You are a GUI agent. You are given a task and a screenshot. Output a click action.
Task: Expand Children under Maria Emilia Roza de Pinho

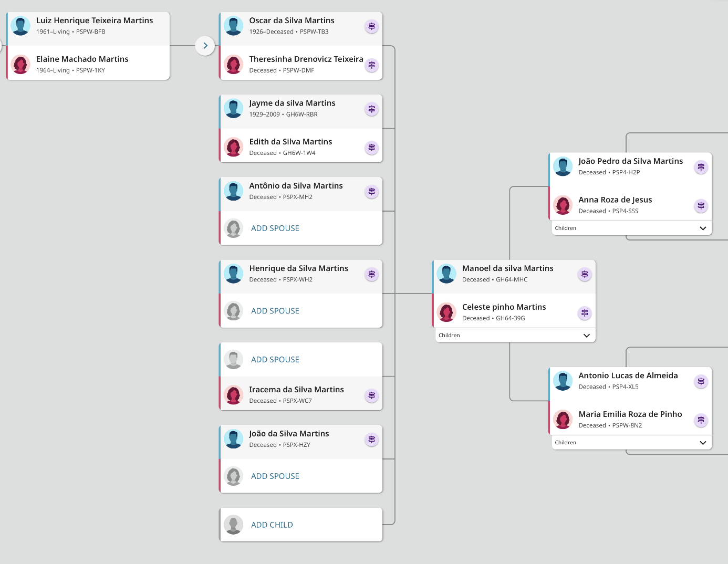coord(703,443)
